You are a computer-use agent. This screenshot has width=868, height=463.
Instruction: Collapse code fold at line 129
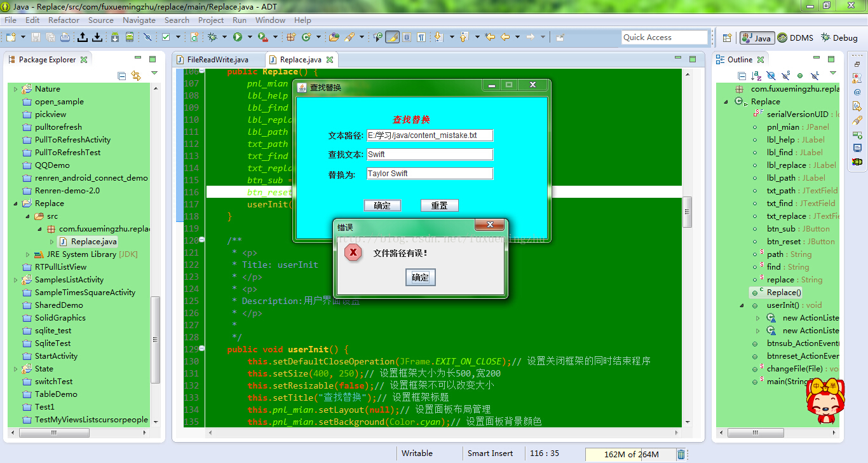coord(201,349)
